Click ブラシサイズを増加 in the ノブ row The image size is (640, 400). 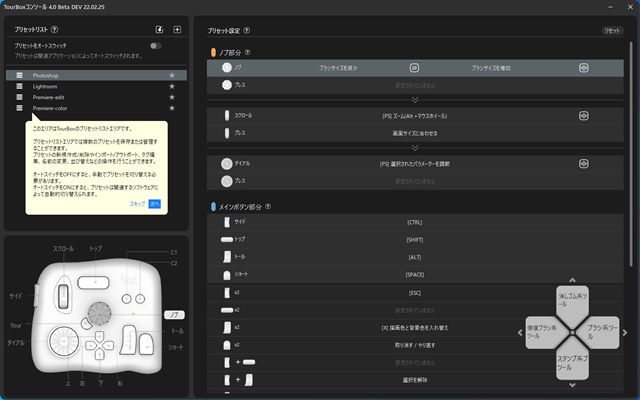pyautogui.click(x=491, y=68)
